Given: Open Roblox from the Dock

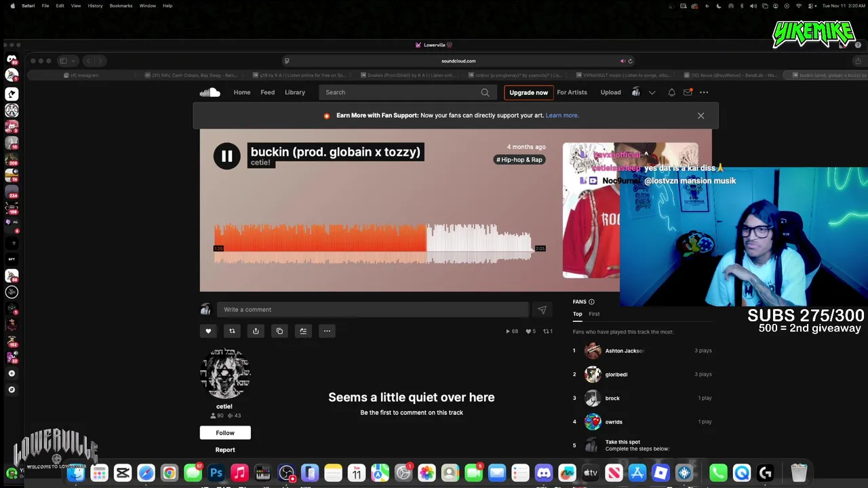Looking at the screenshot, I should click(660, 473).
